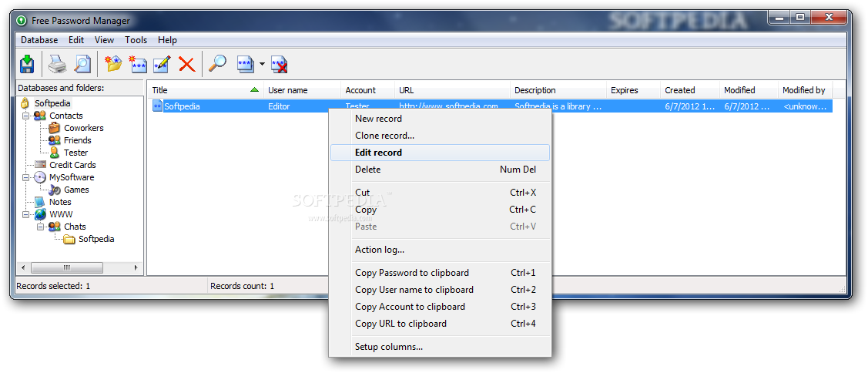Collapse the WWW tree node

pos(25,214)
